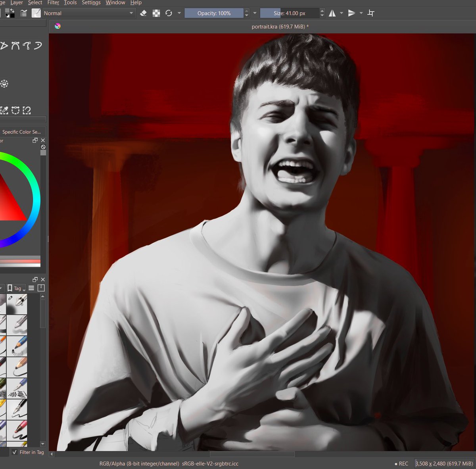Screen dimensions: 476x469
Task: Toggle preserve alpha
Action: [156, 13]
